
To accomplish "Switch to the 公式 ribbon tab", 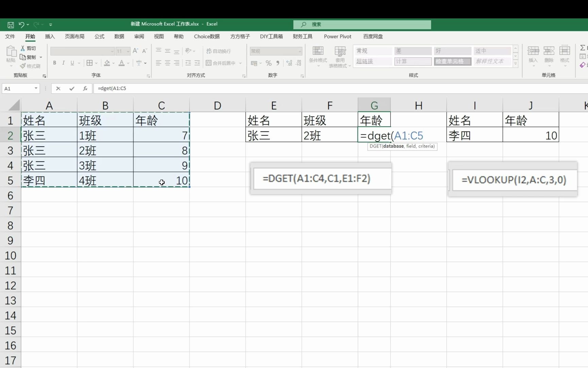I will pyautogui.click(x=99, y=36).
